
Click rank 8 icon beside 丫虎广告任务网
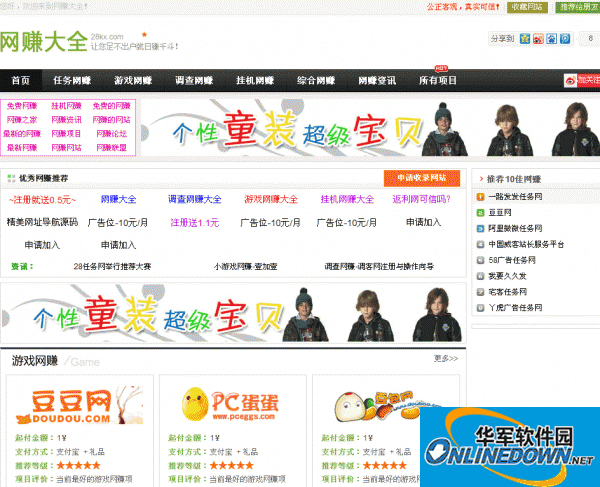(x=480, y=308)
